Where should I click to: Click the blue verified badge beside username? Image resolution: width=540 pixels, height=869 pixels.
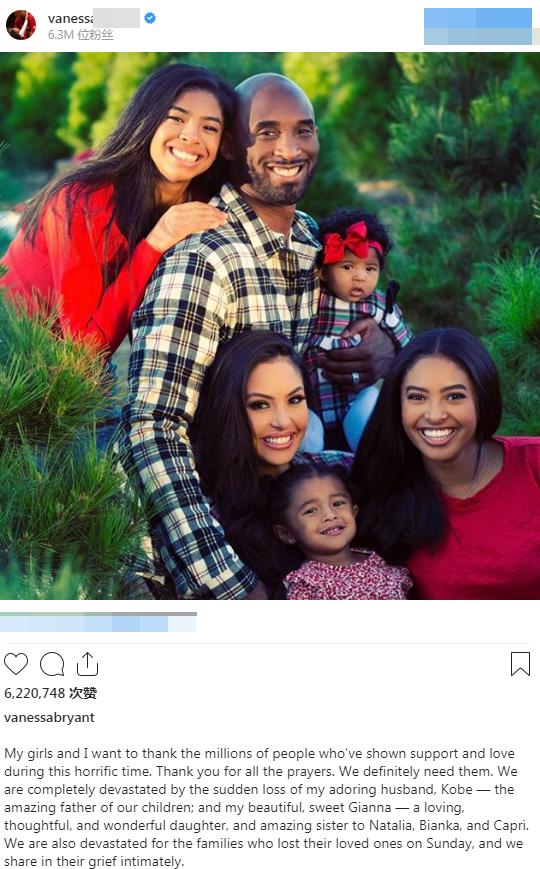pos(150,18)
